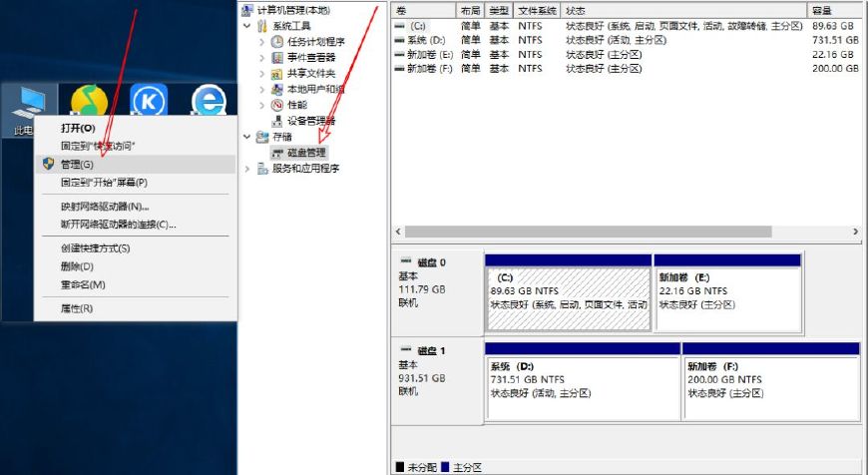
Task: Choose 管理(G) from the context menu
Action: [135, 165]
